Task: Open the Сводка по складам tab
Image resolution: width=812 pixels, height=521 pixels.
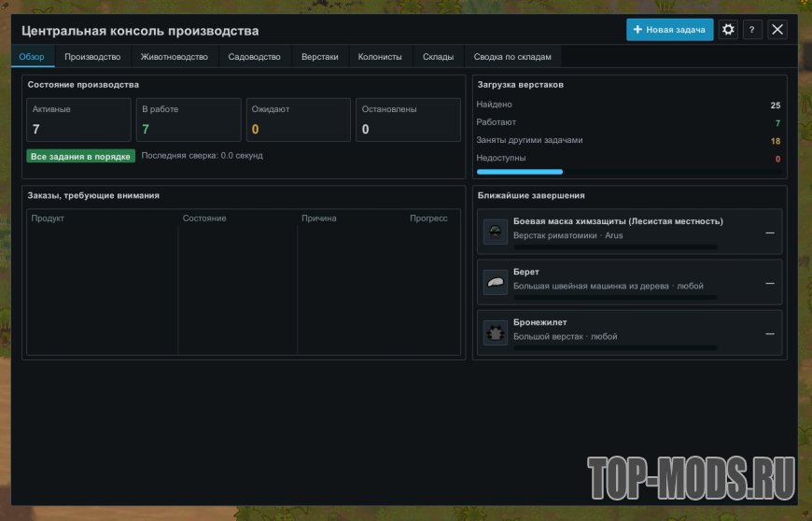Action: (512, 56)
